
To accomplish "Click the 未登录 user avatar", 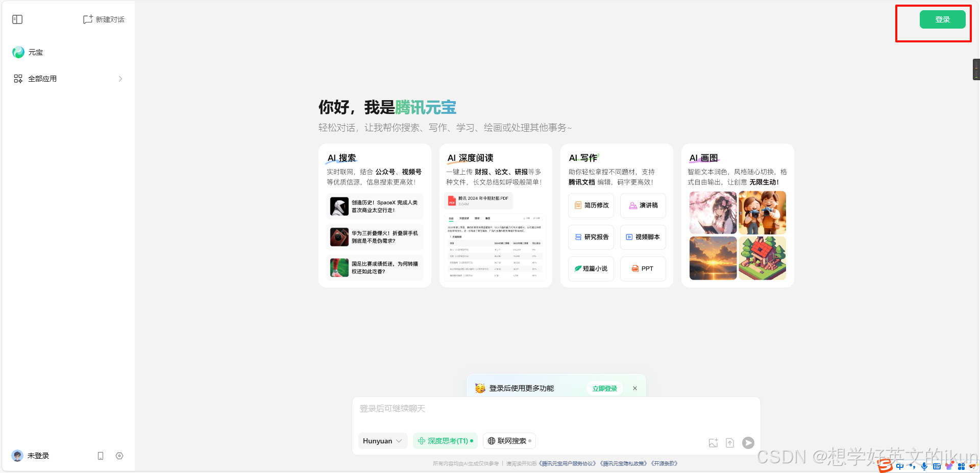I will click(x=17, y=456).
